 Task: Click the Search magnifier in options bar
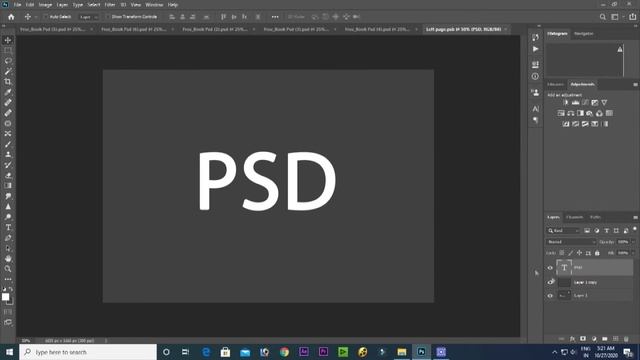pyautogui.click(x=603, y=17)
